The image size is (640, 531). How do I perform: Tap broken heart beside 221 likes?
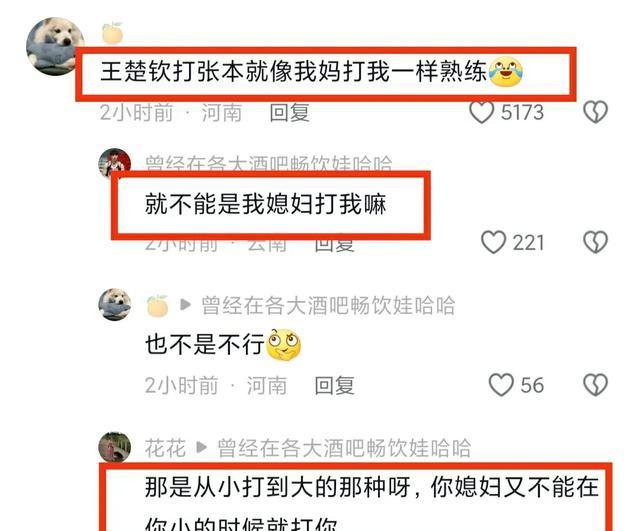(x=596, y=242)
